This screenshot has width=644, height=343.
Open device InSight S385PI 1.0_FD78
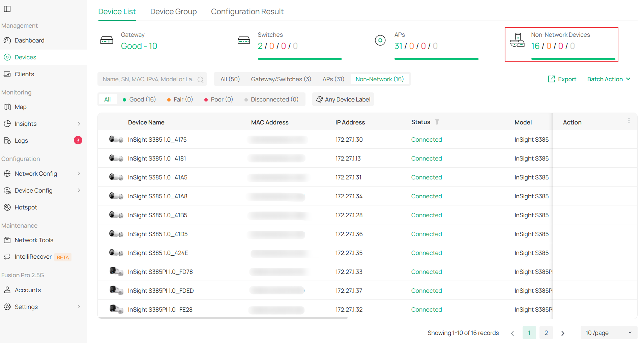161,272
